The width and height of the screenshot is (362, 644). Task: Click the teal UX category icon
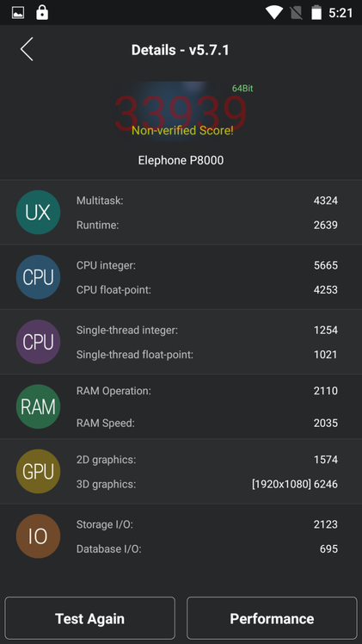[x=38, y=213]
